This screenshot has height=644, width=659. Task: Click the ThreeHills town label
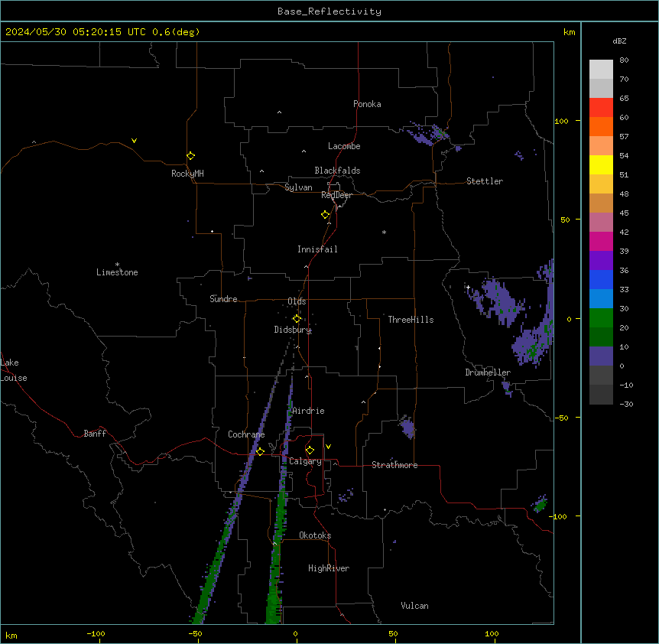pyautogui.click(x=411, y=320)
